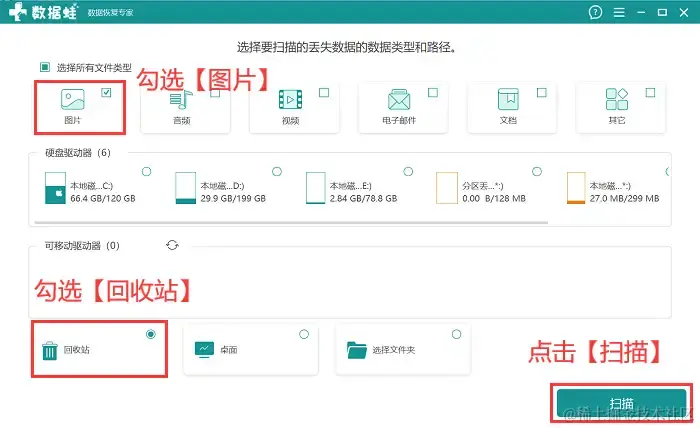The image size is (700, 428).
Task: Open the help question mark icon
Action: (x=595, y=12)
